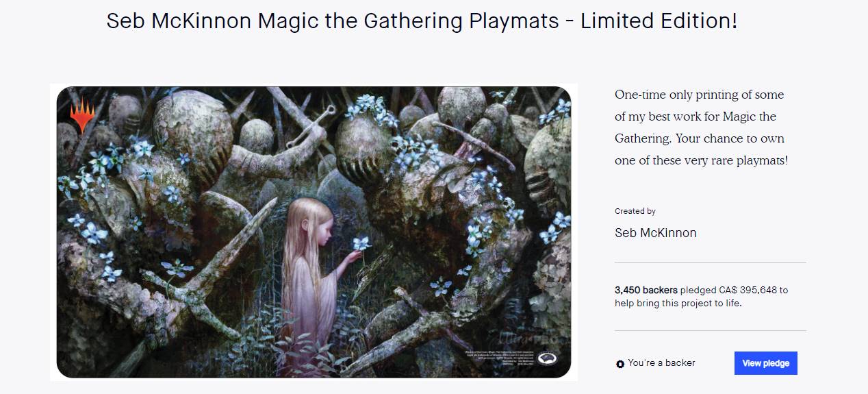Click the "You're a backer" label
This screenshot has height=394, width=868.
(661, 363)
